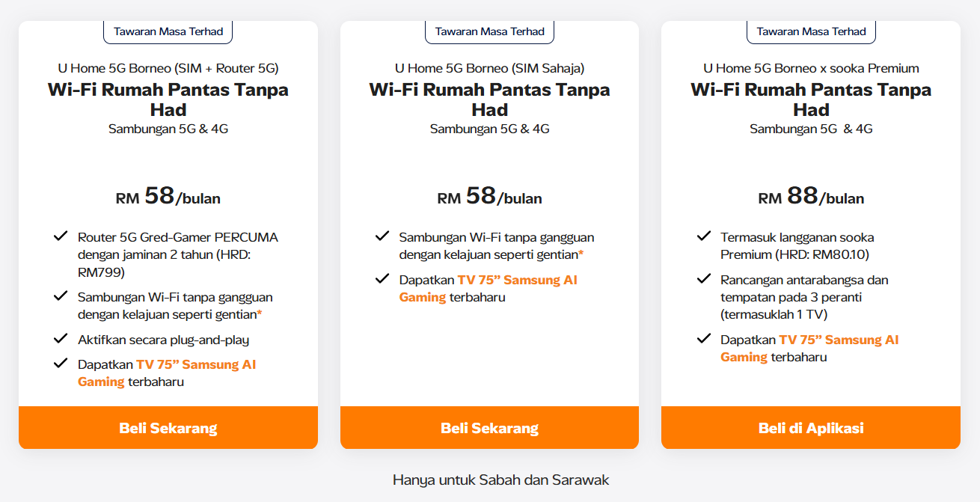
Task: Click checkmark beside Router 5G Gred-Gamer PERCUMA
Action: tap(61, 237)
